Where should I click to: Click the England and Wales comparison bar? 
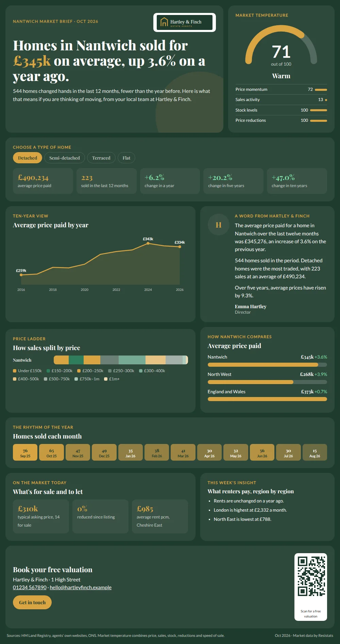[267, 399]
